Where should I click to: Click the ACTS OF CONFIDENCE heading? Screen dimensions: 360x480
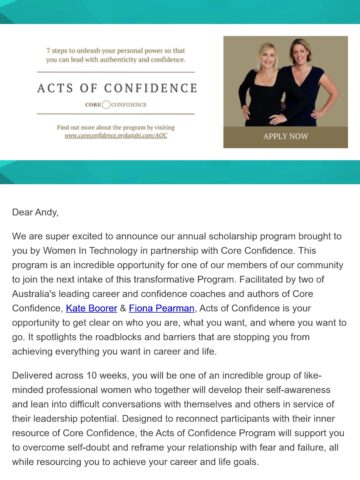pyautogui.click(x=117, y=88)
